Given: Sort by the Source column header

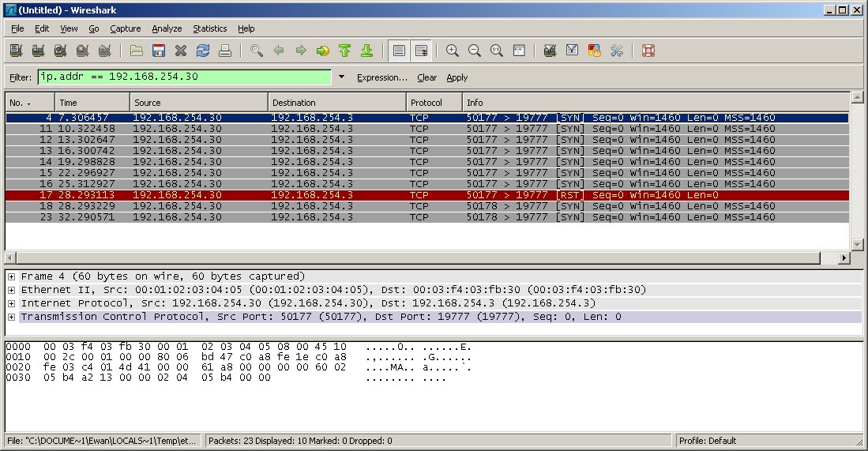Looking at the screenshot, I should (199, 103).
